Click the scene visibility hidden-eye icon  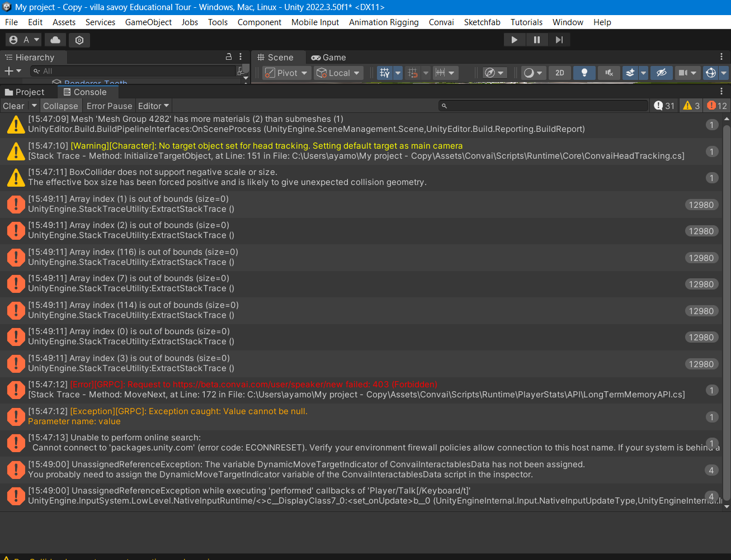661,73
